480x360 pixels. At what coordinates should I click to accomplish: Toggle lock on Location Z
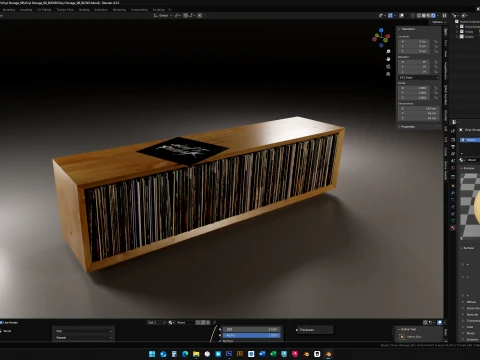tap(436, 51)
